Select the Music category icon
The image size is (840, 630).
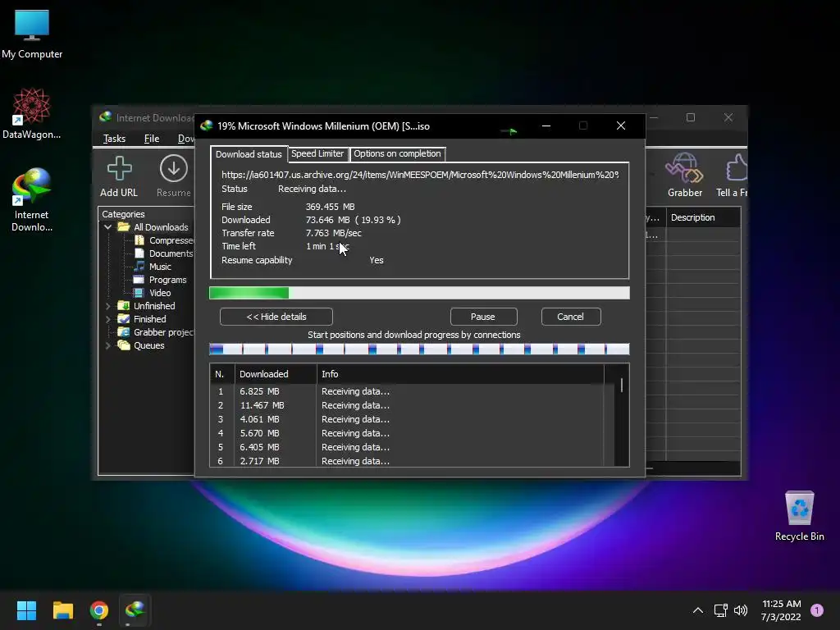pos(139,267)
